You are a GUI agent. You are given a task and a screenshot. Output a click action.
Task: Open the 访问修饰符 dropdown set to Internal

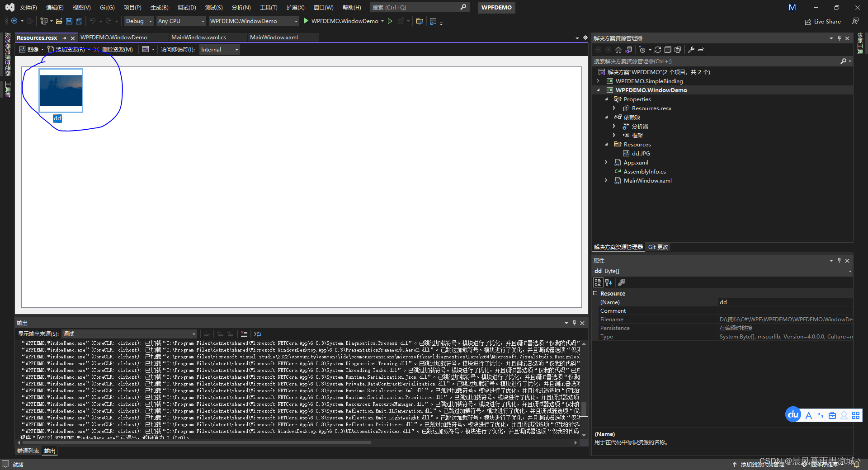[219, 49]
